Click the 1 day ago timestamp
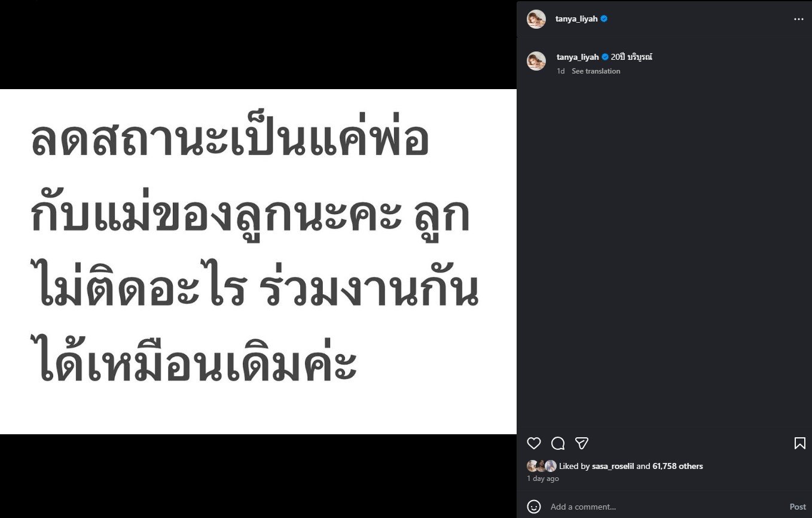The image size is (812, 518). 542,479
